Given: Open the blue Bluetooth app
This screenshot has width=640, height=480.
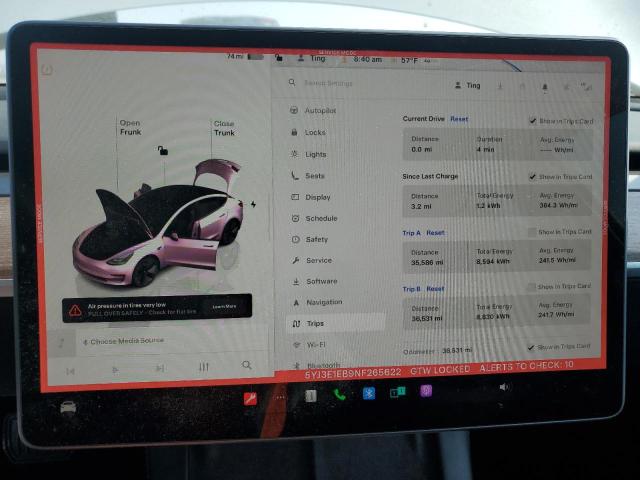Looking at the screenshot, I should coord(369,393).
